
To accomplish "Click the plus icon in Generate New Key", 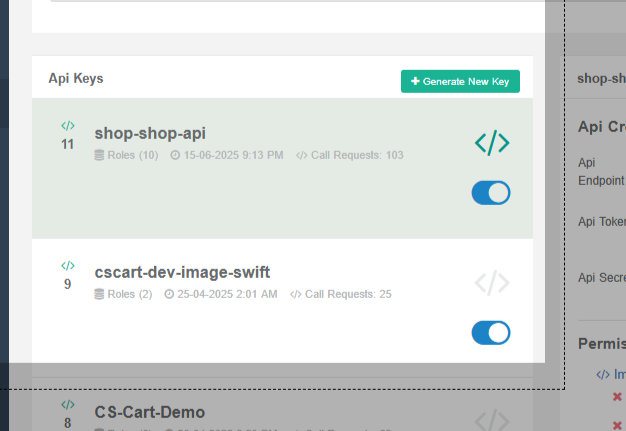I will tap(415, 81).
